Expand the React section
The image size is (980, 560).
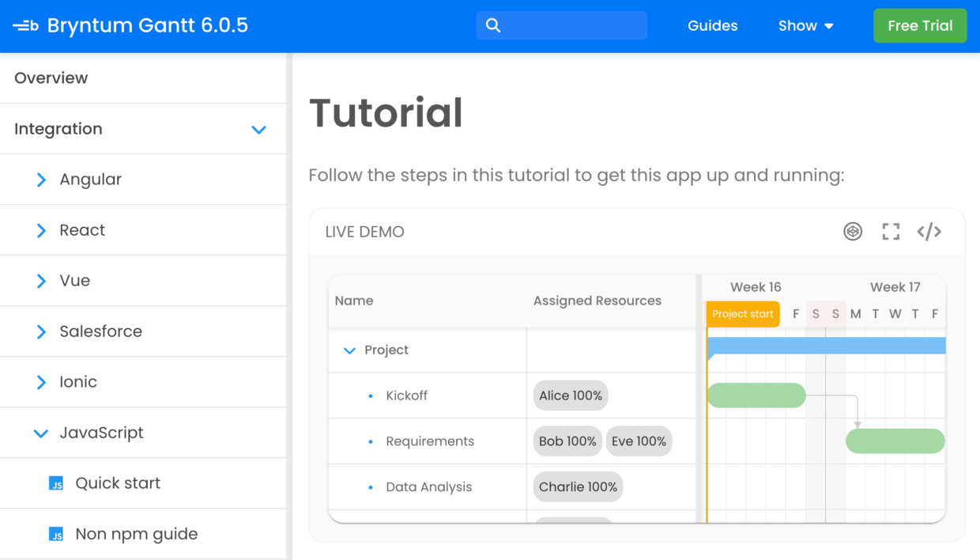coord(41,230)
